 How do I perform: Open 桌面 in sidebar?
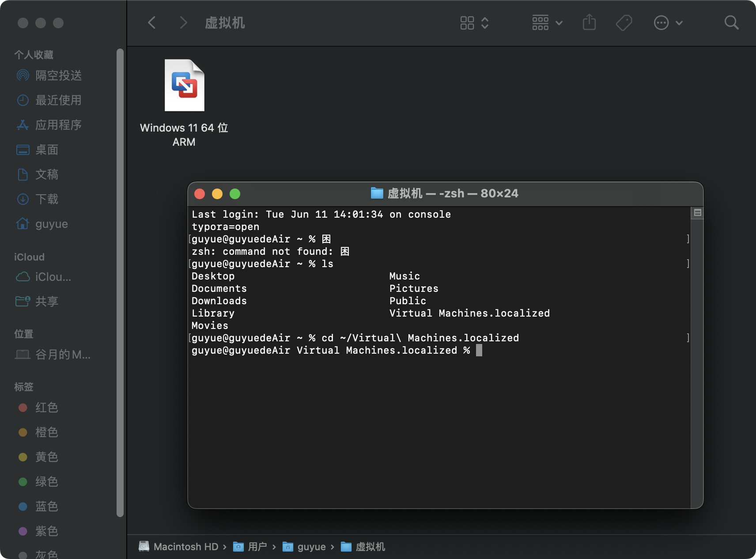(x=37, y=150)
